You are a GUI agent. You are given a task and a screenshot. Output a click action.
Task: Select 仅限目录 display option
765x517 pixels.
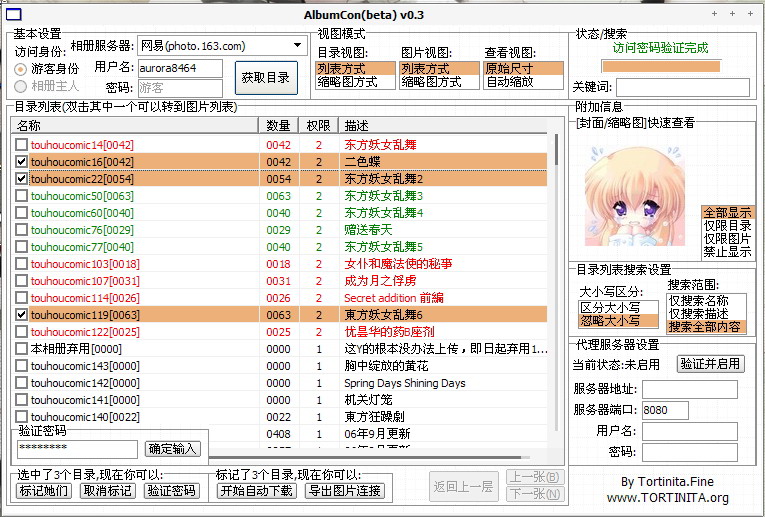(x=727, y=226)
